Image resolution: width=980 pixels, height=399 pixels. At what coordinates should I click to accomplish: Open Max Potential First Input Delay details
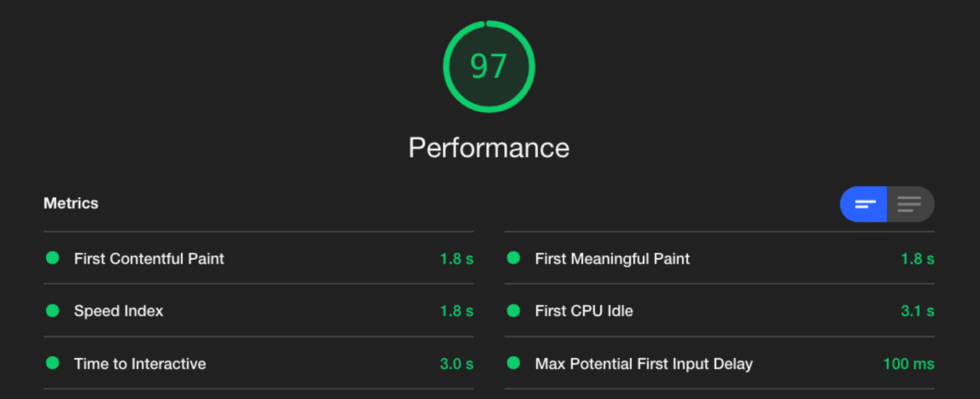click(720, 363)
